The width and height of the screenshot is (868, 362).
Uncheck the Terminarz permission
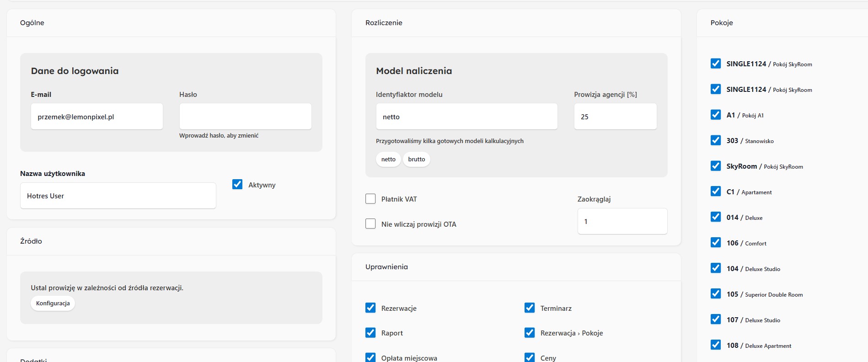point(530,308)
